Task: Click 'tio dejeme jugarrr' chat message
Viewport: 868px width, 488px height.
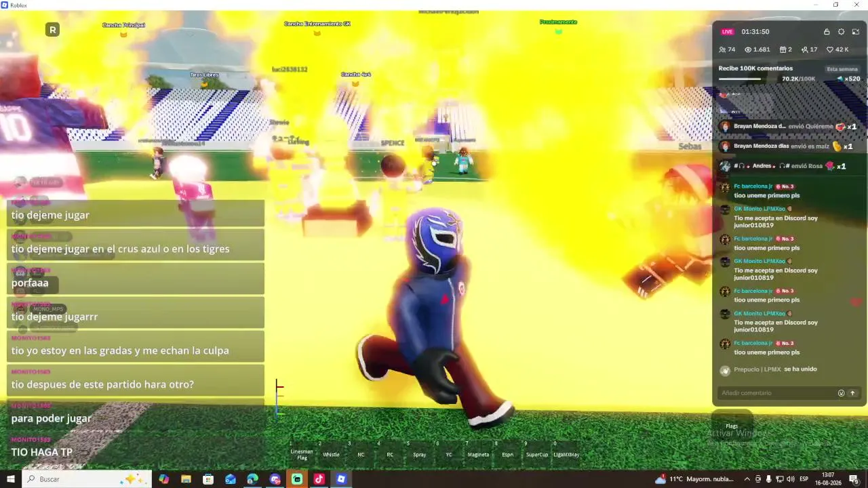Action: [x=54, y=317]
